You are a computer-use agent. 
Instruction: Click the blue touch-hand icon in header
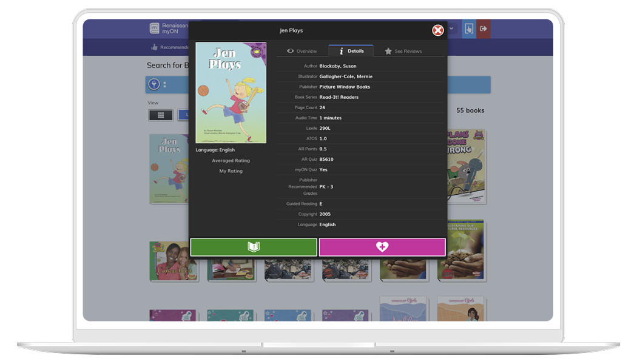pyautogui.click(x=468, y=29)
